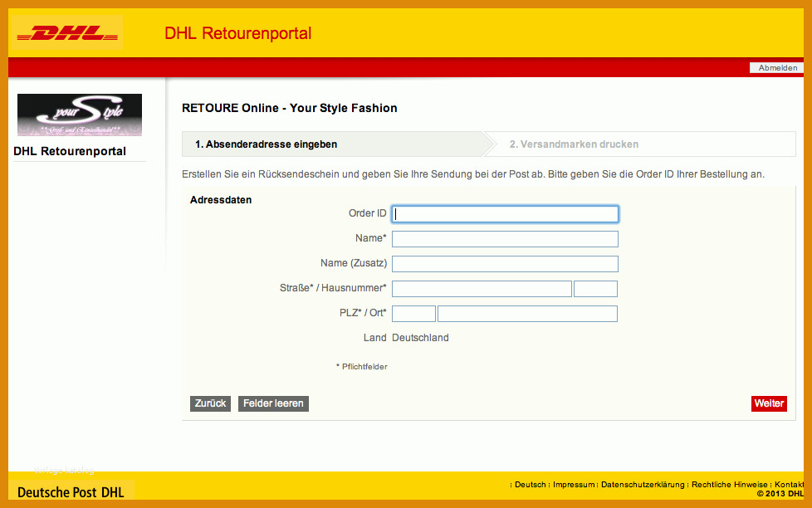
Task: Click the Adressdaten section label
Action: pos(221,200)
